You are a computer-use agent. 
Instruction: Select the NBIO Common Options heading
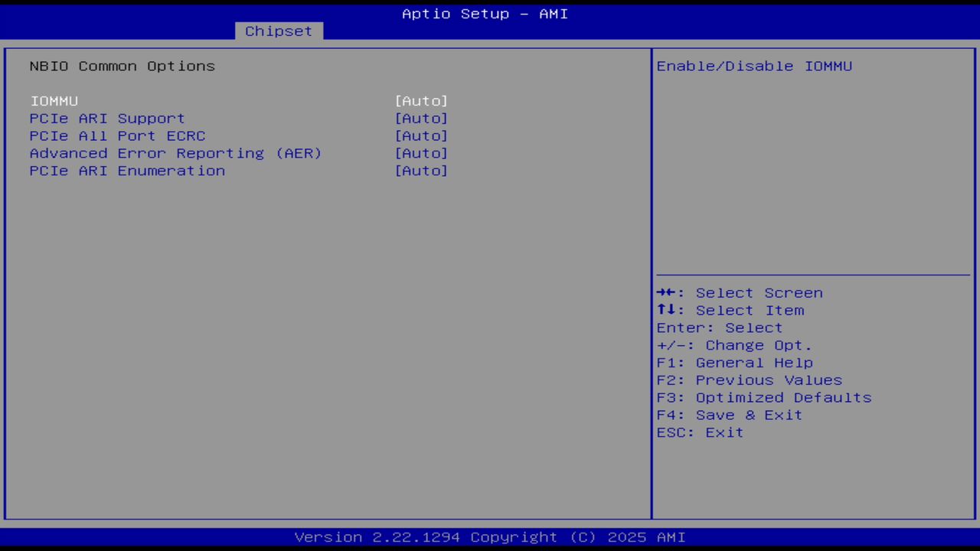click(122, 66)
